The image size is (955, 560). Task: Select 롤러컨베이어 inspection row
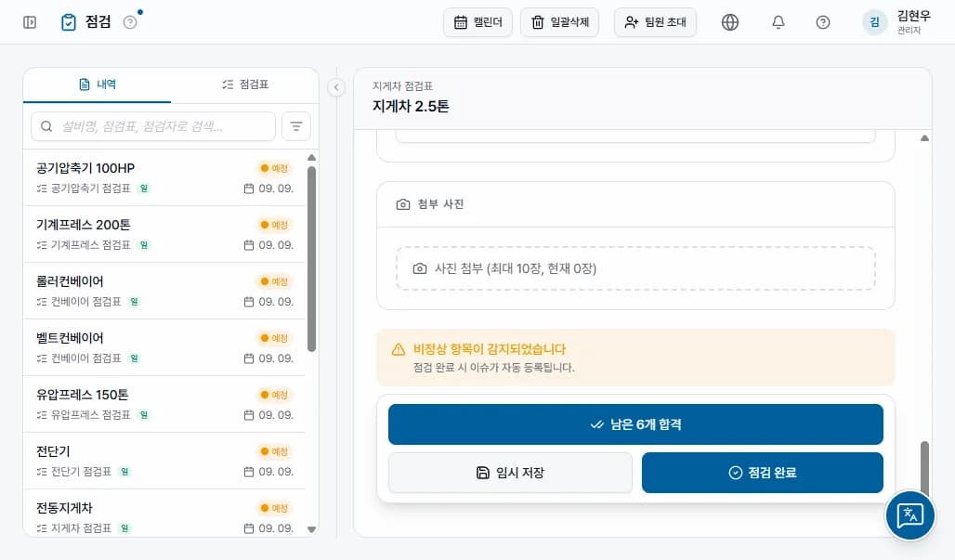pos(164,291)
